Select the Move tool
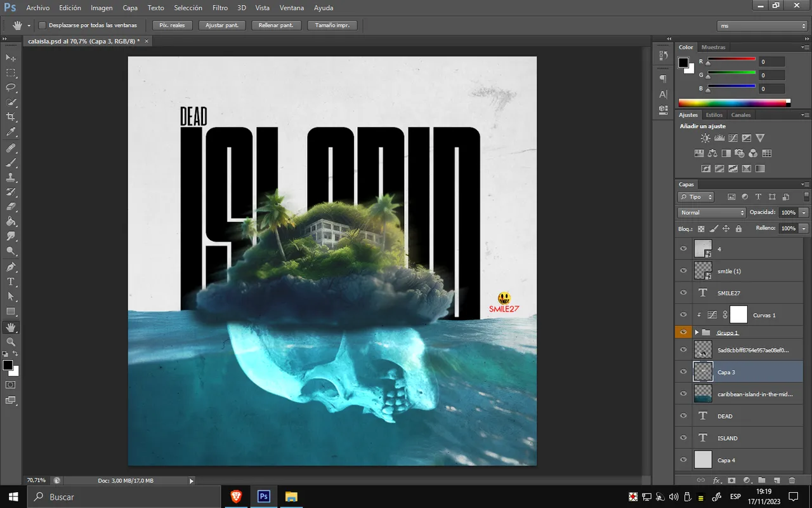The width and height of the screenshot is (812, 508). [11, 58]
